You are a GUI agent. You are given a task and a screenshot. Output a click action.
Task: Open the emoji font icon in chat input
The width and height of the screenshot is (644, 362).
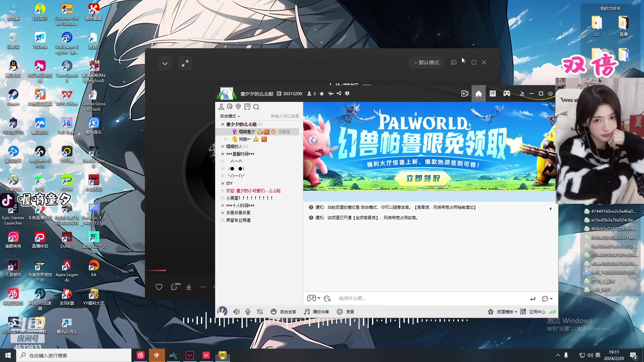point(327,298)
